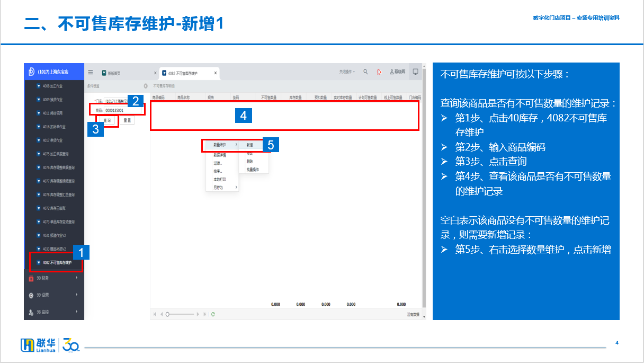
Task: Open 4016 拟补单作业 in the sidebar
Action: 54,127
